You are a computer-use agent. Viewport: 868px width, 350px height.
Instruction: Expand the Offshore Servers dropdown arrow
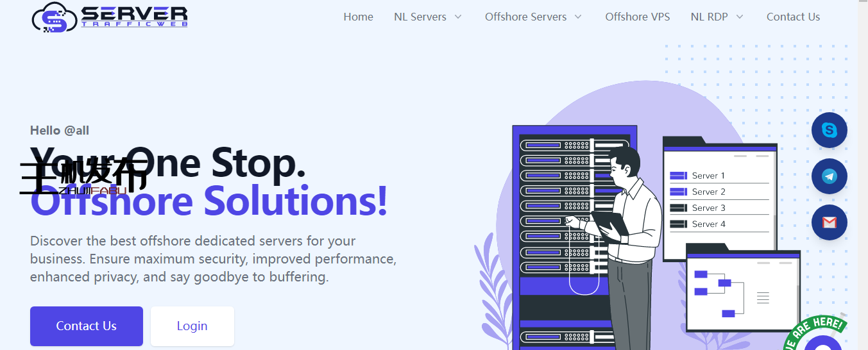click(x=578, y=17)
